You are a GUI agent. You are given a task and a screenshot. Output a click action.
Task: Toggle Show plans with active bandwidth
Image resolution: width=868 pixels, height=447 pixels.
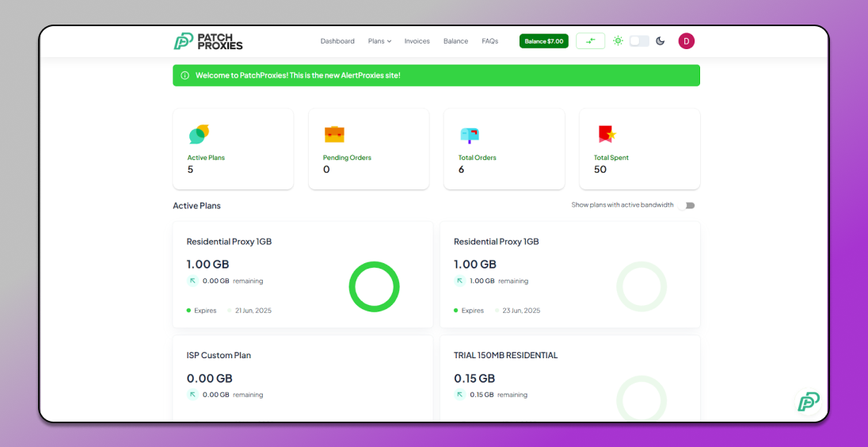pos(687,205)
